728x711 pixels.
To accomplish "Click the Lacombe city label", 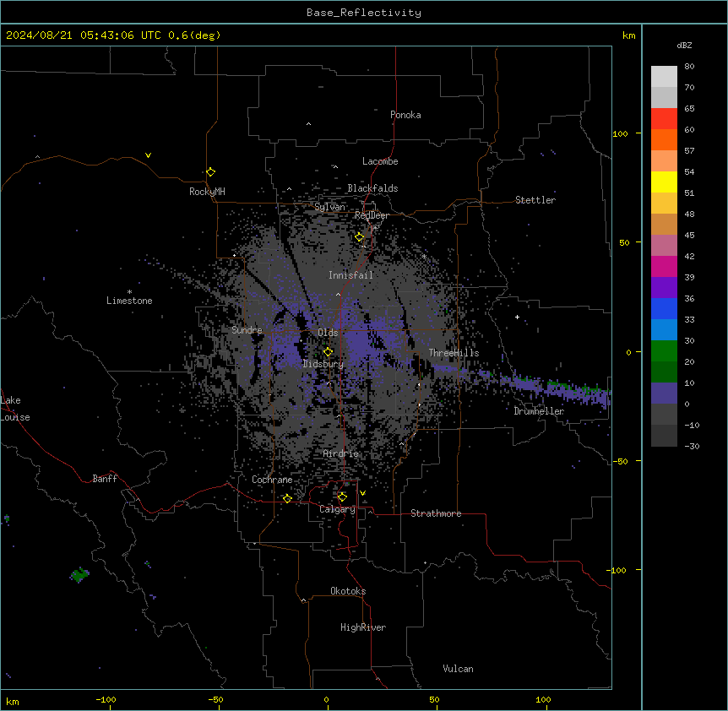I will point(380,161).
